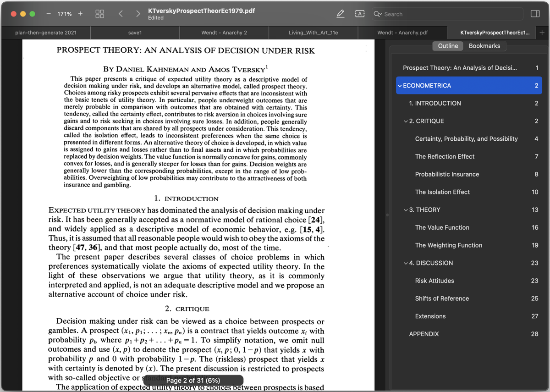Maximize the window with green button

tap(32, 14)
